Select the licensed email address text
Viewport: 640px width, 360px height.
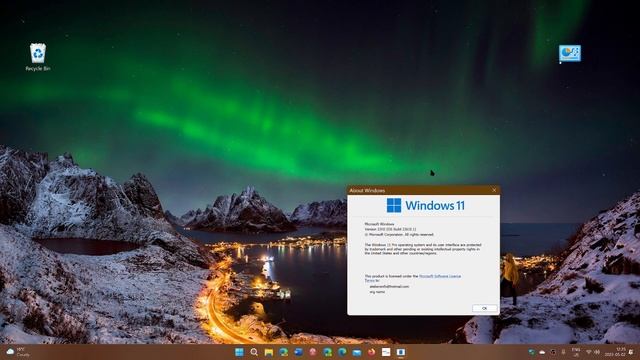pos(389,287)
